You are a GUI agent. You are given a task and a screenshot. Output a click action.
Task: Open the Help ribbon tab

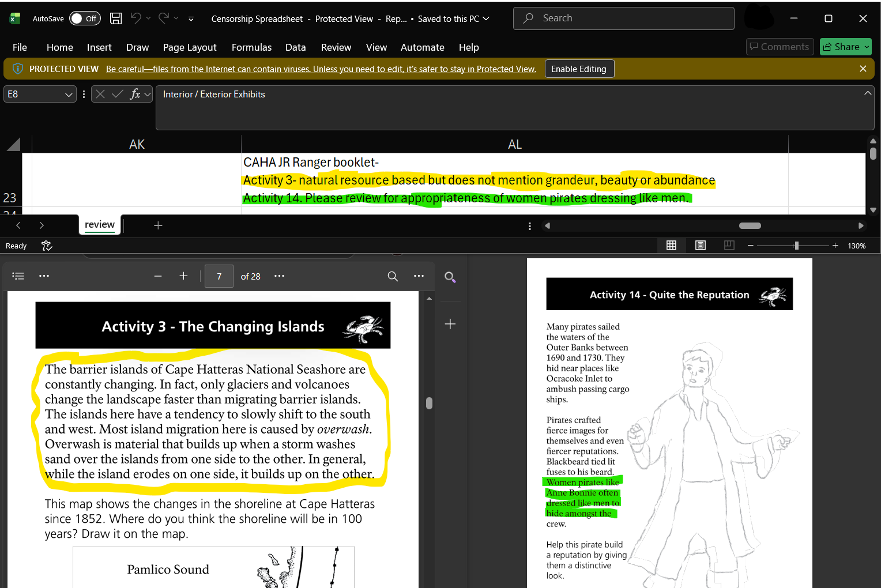(469, 47)
